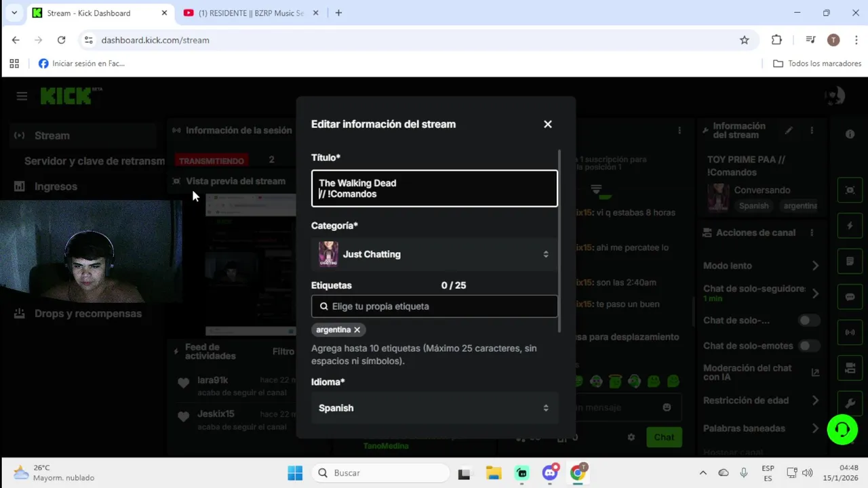The width and height of the screenshot is (868, 488).
Task: Reload the page
Action: 61,40
